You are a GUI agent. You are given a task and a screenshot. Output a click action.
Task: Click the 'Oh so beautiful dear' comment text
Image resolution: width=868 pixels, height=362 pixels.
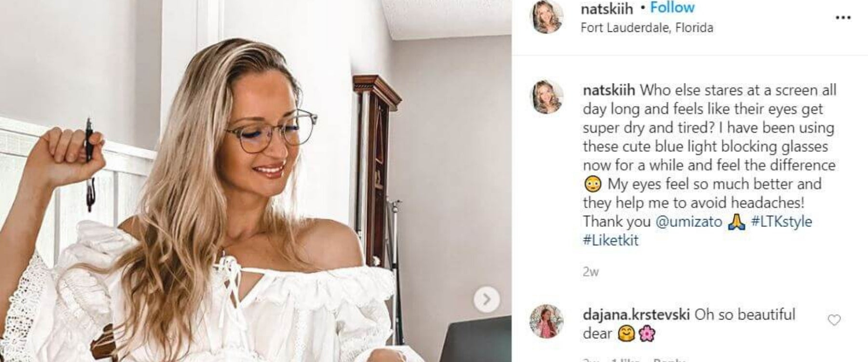[745, 315]
